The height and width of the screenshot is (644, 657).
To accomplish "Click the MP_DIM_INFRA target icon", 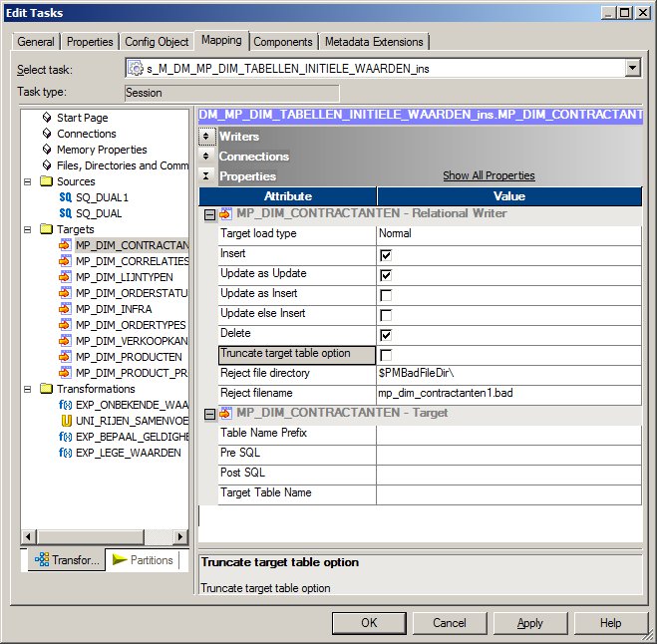I will (x=66, y=309).
